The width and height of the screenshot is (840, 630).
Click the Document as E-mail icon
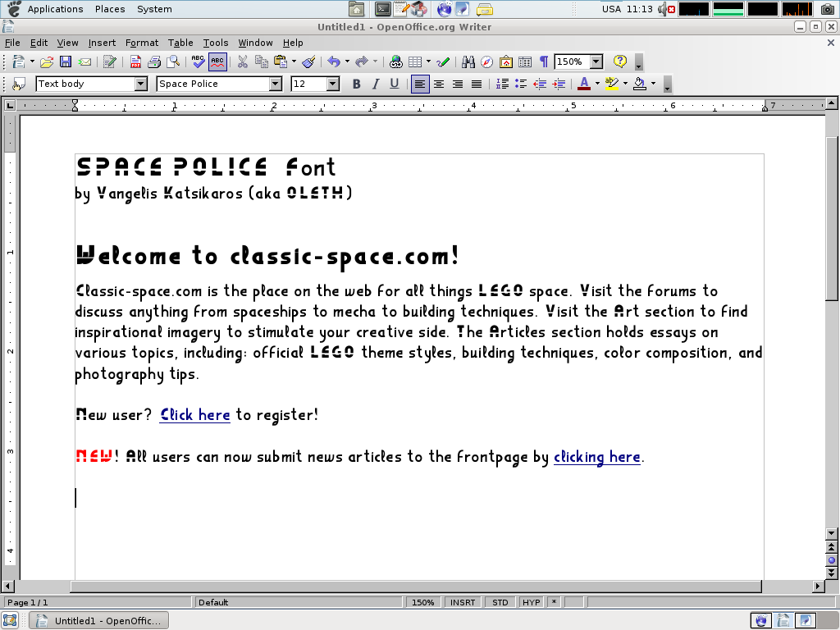[84, 62]
